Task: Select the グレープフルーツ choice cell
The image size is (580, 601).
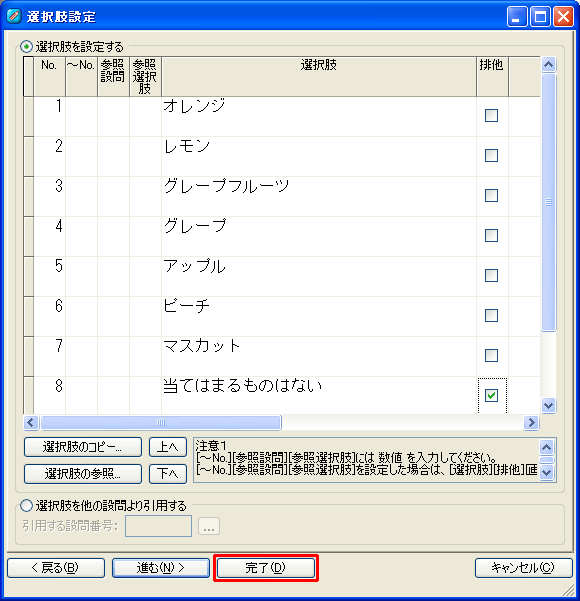Action: [319, 196]
